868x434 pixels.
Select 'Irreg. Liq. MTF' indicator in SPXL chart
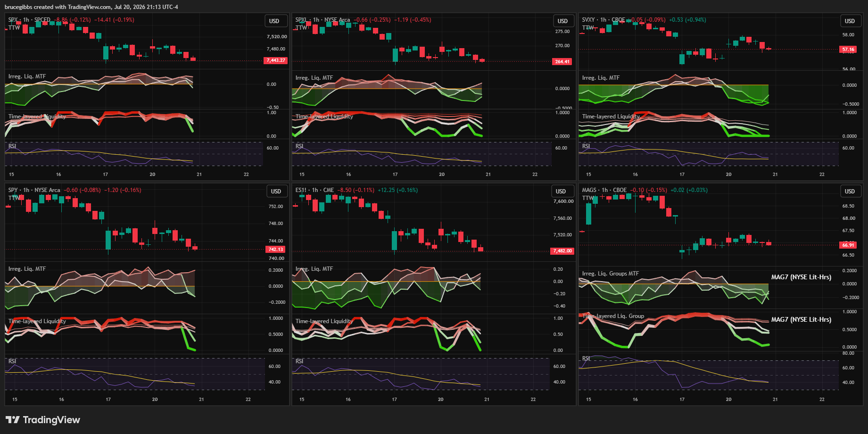point(314,78)
